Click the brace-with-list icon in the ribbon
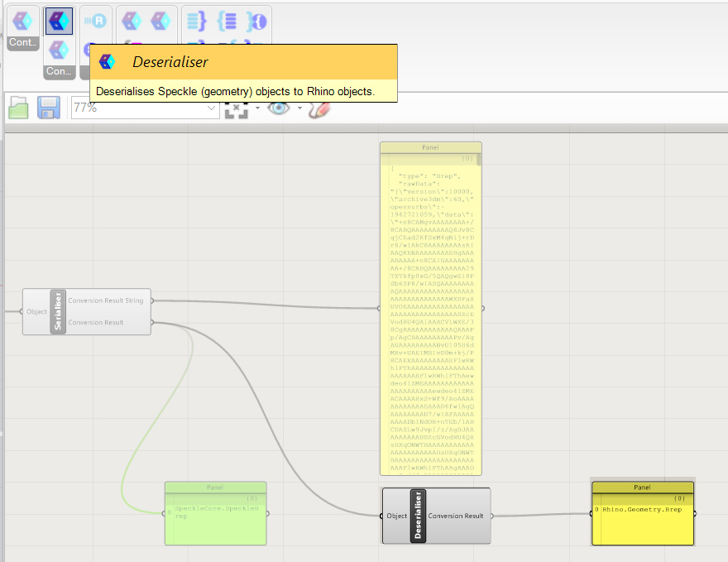The image size is (728, 562). tap(227, 22)
